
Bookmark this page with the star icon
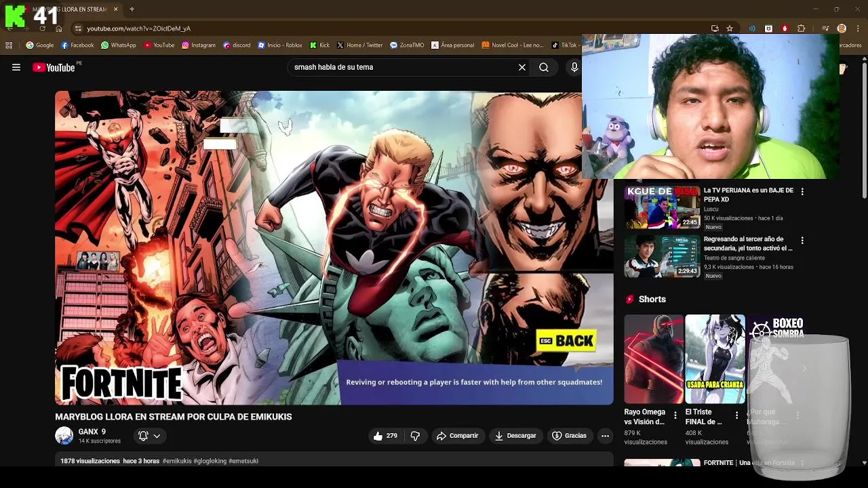pyautogui.click(x=730, y=28)
